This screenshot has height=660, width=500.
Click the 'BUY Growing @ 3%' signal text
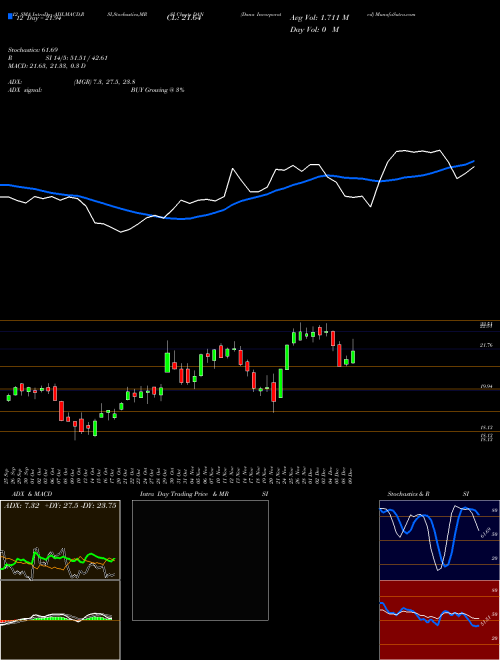point(157,90)
